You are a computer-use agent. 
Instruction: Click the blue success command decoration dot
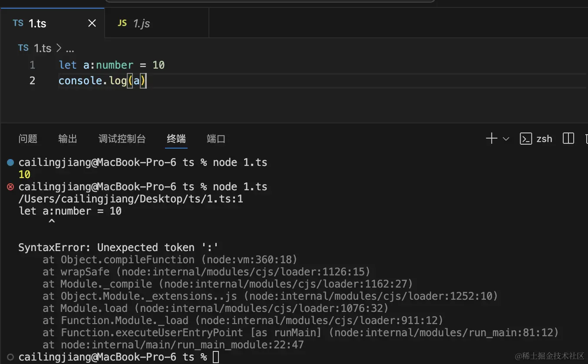click(x=10, y=162)
